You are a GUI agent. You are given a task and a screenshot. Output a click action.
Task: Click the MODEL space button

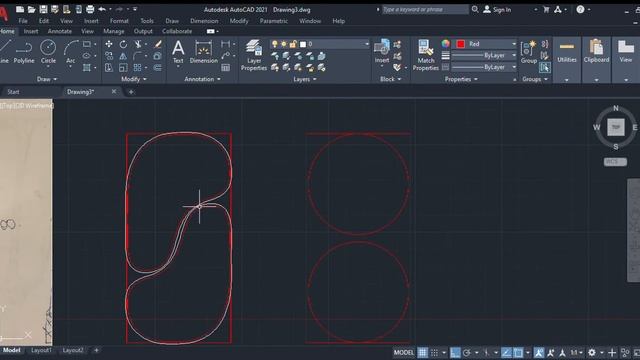(x=404, y=352)
